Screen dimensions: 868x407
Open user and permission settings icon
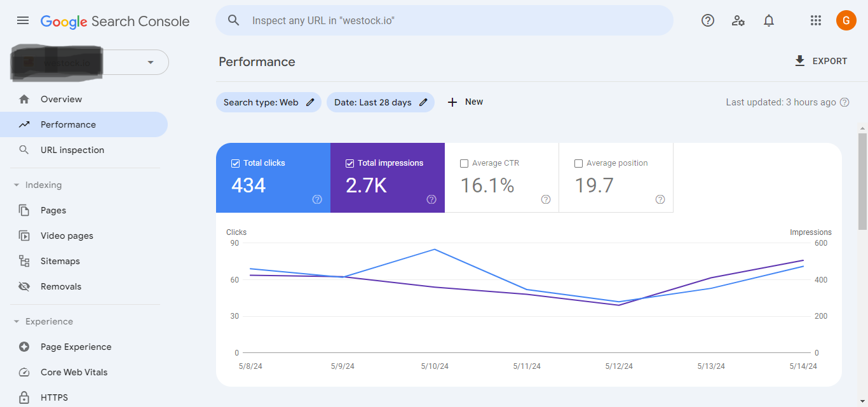pyautogui.click(x=738, y=20)
